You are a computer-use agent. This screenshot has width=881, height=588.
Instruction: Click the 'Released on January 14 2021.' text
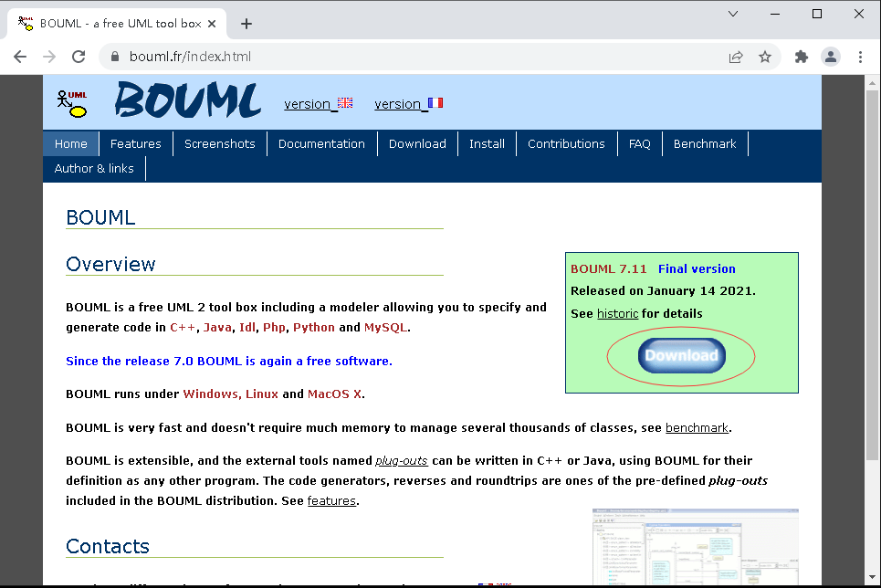pyautogui.click(x=663, y=291)
